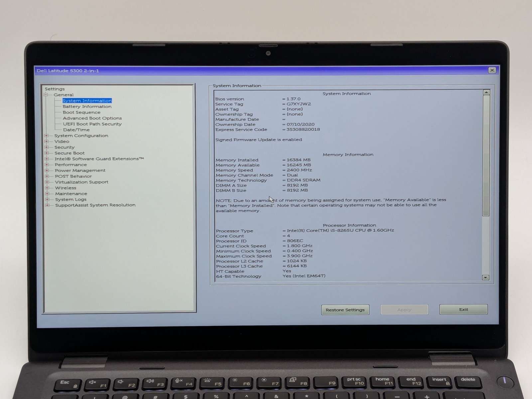This screenshot has height=399, width=532.
Task: Expand the System Configuration node
Action: click(x=47, y=136)
